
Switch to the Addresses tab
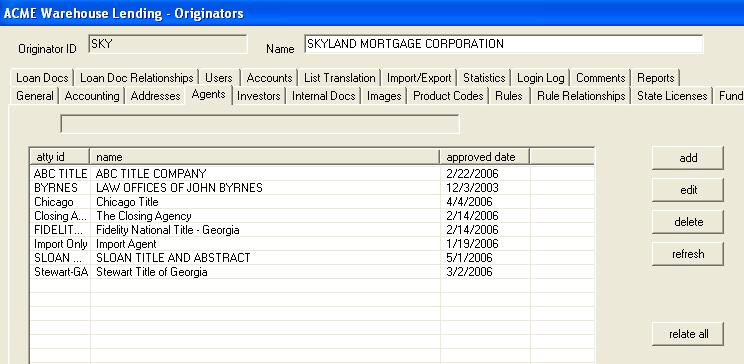tap(155, 96)
